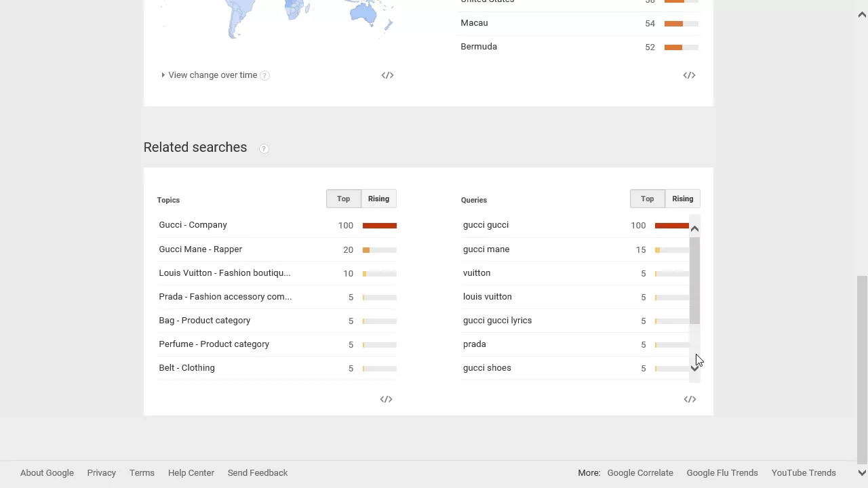Select Bermuda region row

click(x=579, y=47)
